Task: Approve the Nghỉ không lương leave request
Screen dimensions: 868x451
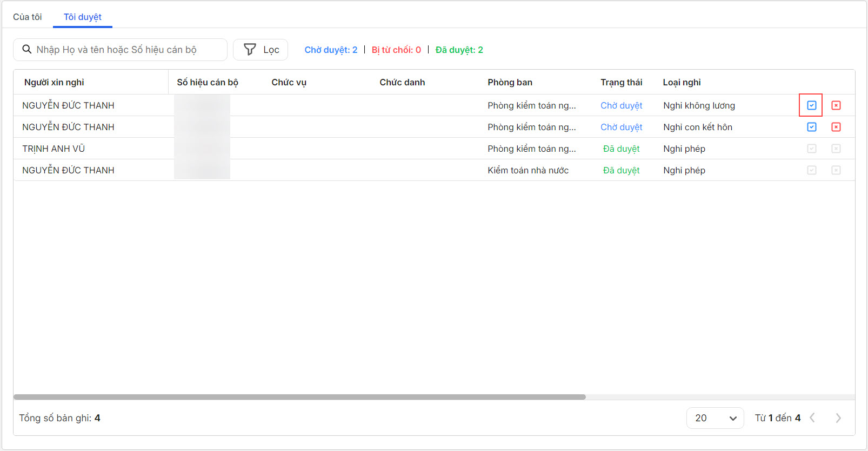Action: (811, 105)
